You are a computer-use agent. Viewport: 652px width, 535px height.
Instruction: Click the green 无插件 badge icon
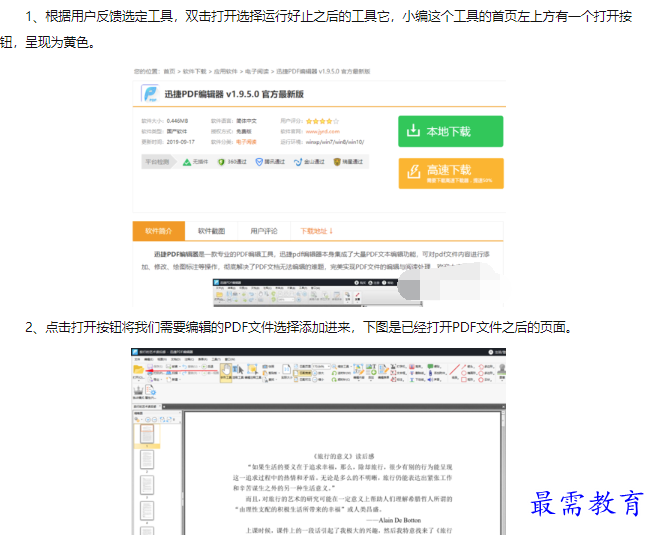tap(187, 162)
